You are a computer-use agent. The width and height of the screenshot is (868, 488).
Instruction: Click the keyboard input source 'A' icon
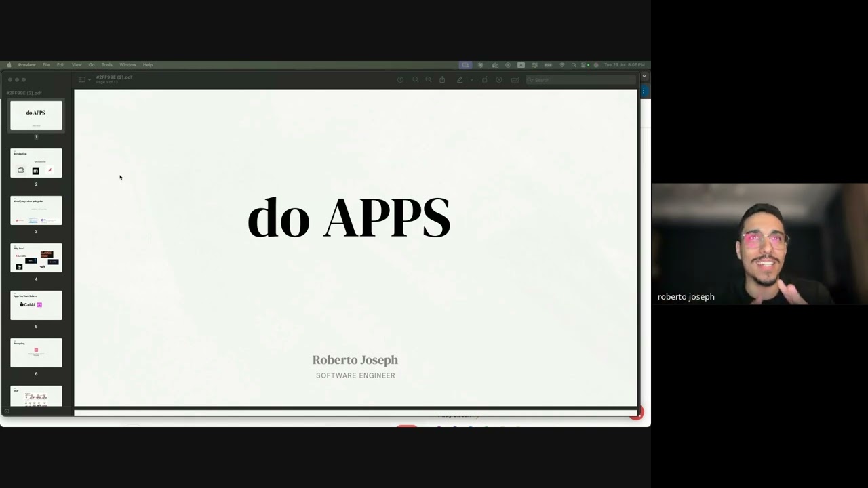[521, 65]
